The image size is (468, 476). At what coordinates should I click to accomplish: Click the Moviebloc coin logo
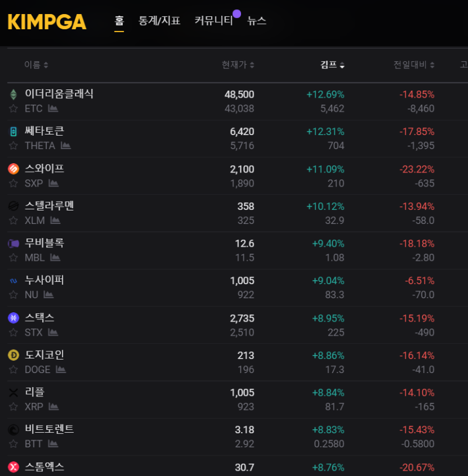click(x=13, y=243)
